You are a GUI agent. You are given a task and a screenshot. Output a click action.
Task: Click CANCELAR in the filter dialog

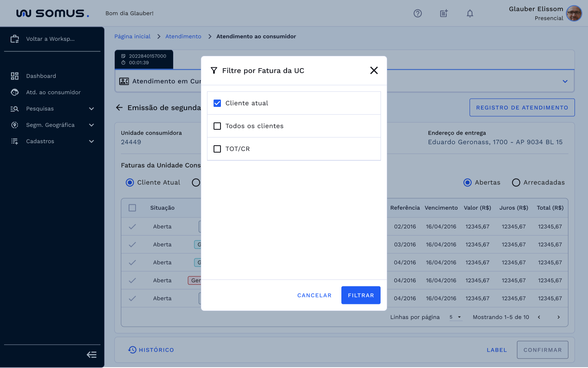pyautogui.click(x=314, y=295)
